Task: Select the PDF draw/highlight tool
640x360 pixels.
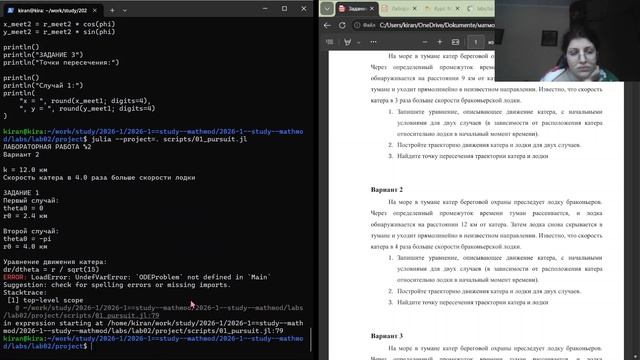Action: point(347,42)
